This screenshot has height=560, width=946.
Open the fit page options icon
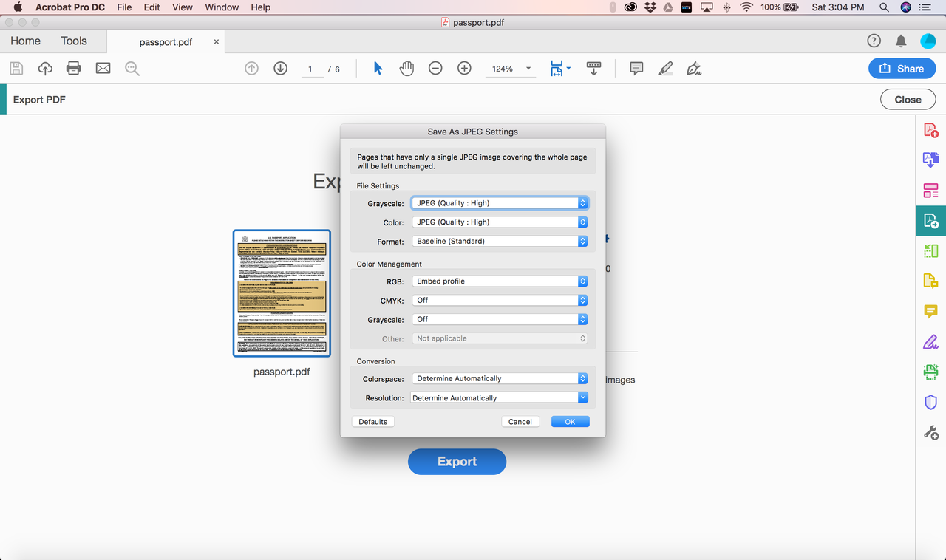click(559, 69)
